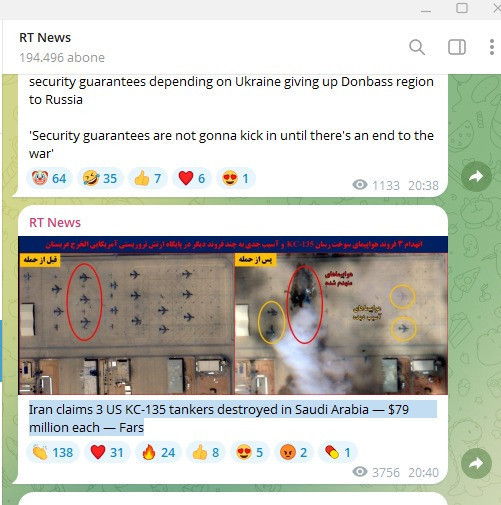Screen dimensions: 501x505
Task: Toggle clown reaction with 64 count
Action: pyautogui.click(x=49, y=178)
